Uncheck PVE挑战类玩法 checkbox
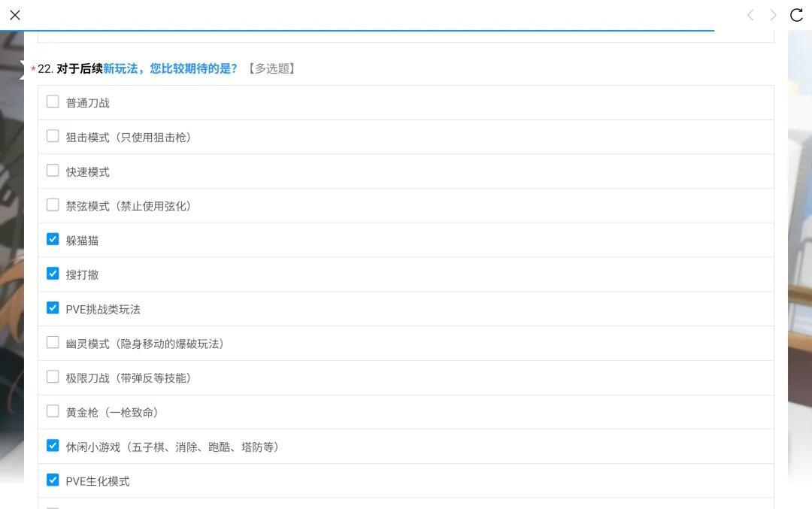This screenshot has width=812, height=509. (53, 308)
